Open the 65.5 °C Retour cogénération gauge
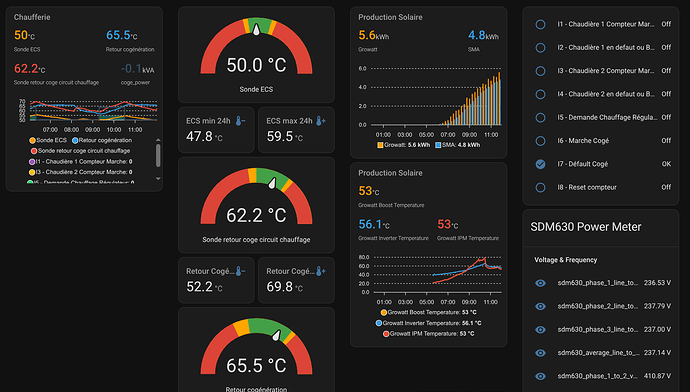 point(256,350)
